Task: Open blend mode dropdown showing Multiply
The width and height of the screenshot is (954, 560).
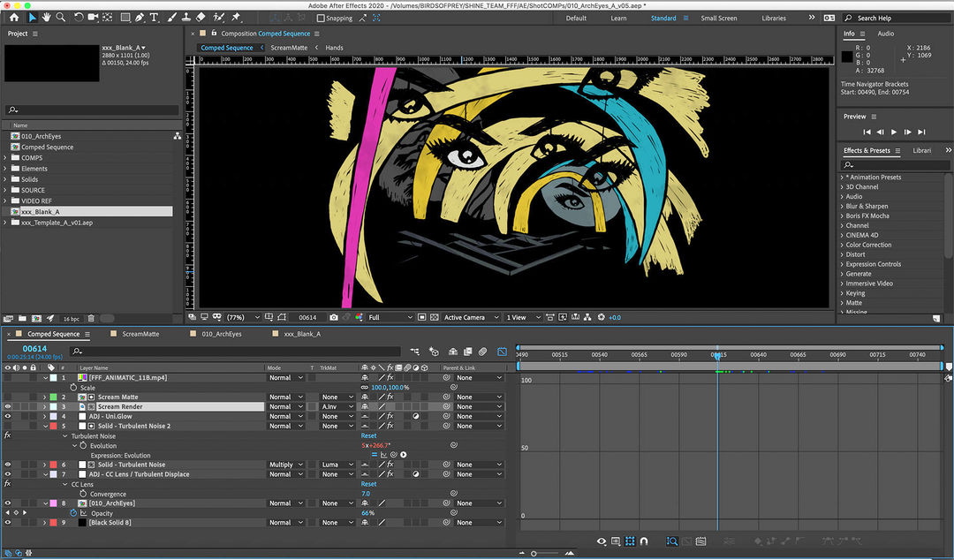Action: click(286, 465)
